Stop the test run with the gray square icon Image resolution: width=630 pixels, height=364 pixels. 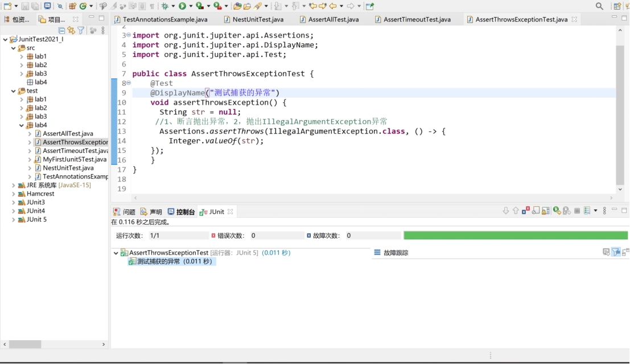click(577, 210)
